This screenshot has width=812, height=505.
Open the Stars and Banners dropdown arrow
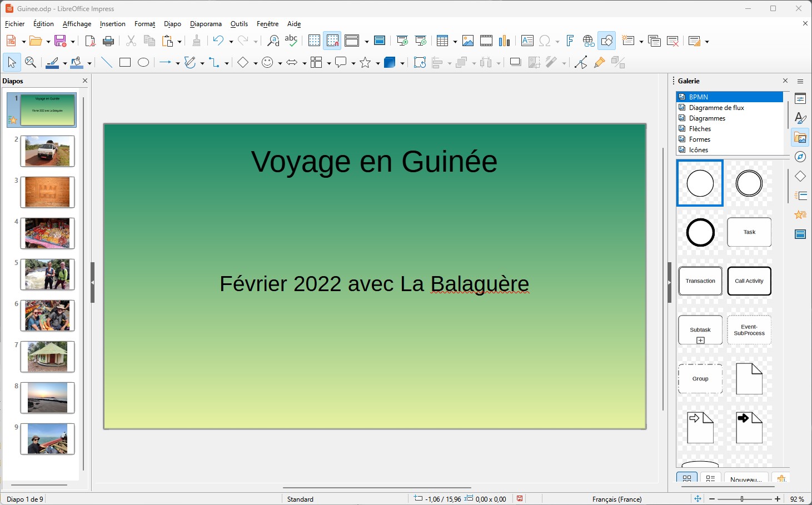click(377, 63)
